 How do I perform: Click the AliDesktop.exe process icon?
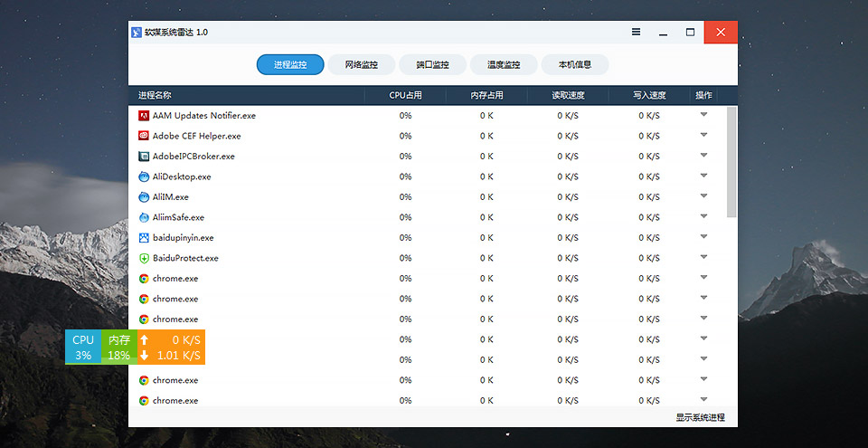click(x=144, y=176)
